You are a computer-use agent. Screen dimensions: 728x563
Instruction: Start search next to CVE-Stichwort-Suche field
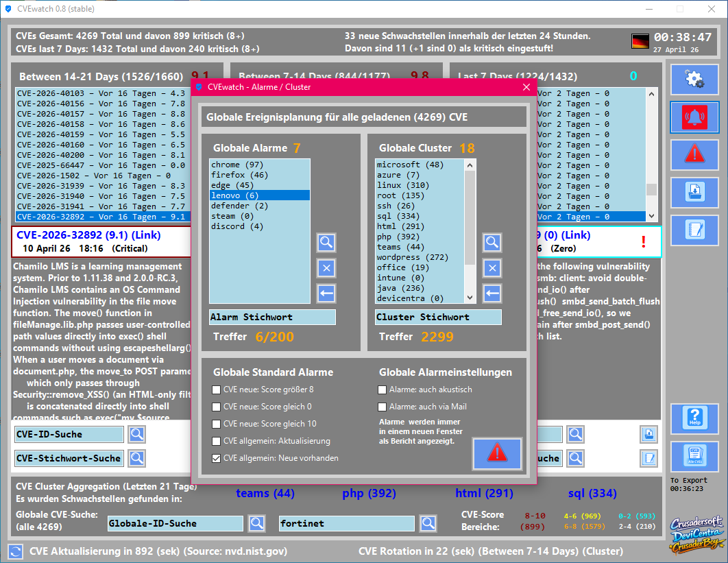[x=137, y=459]
